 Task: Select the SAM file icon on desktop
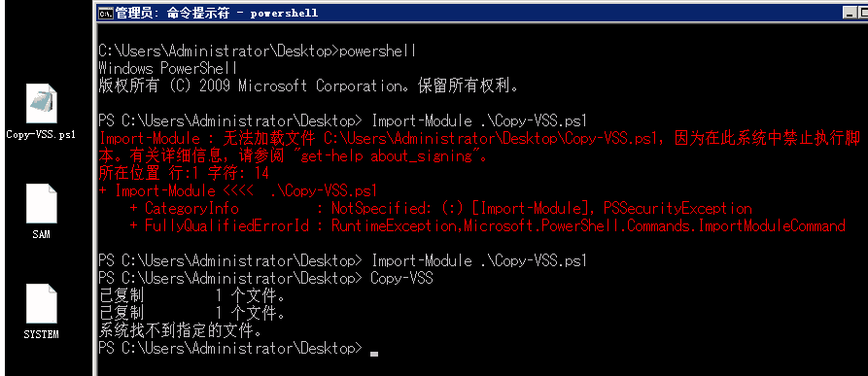(x=42, y=204)
